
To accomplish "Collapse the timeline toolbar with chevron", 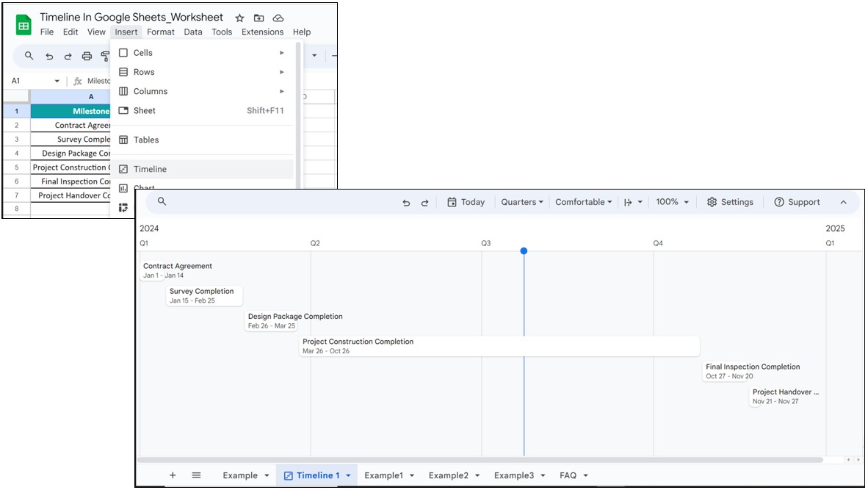I will (x=843, y=202).
